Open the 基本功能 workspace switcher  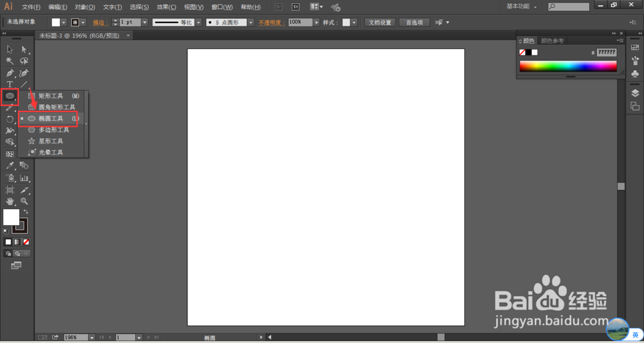click(x=522, y=7)
